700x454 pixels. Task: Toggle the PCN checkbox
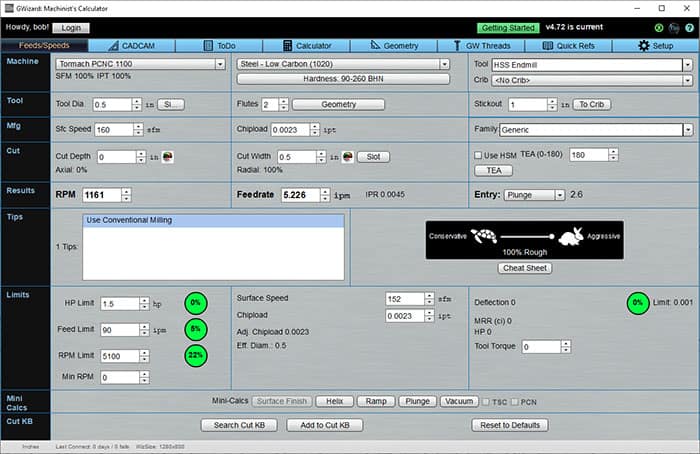coord(515,402)
